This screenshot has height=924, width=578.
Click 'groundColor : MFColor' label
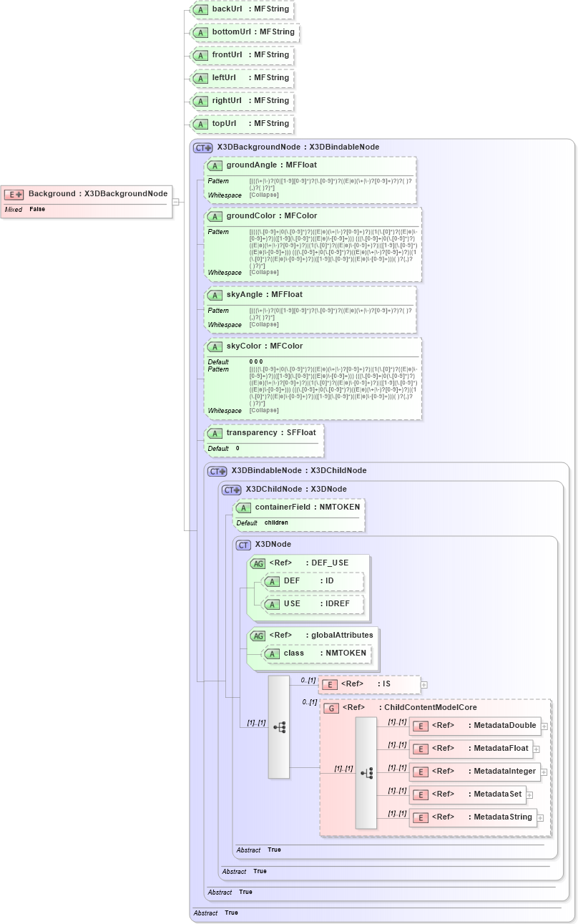[x=272, y=216]
